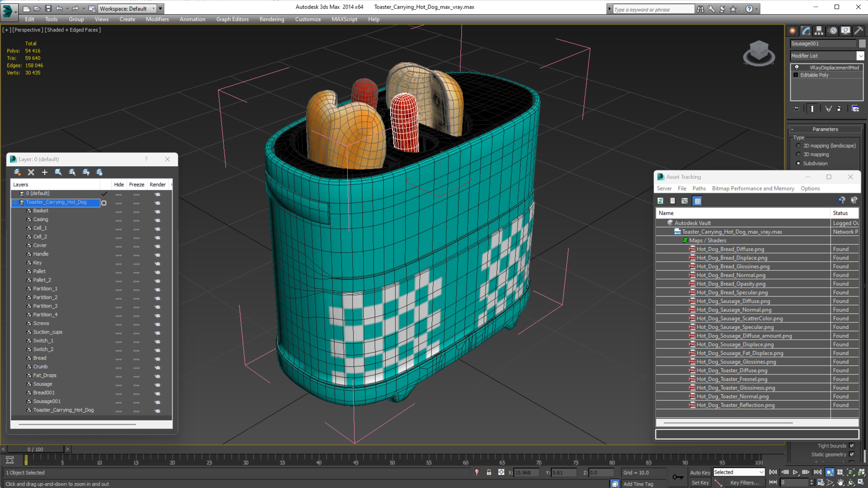Go to the start frame button
Image resolution: width=868 pixels, height=488 pixels.
tap(773, 472)
